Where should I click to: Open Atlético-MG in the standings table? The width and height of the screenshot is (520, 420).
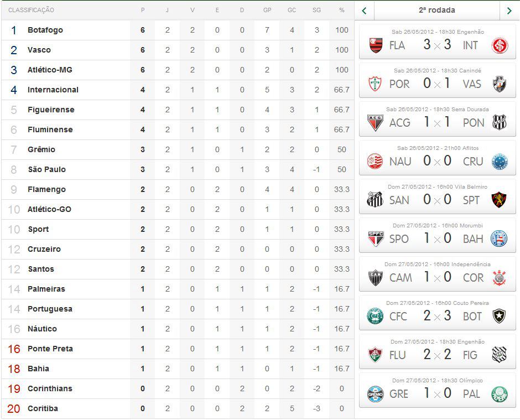[50, 70]
